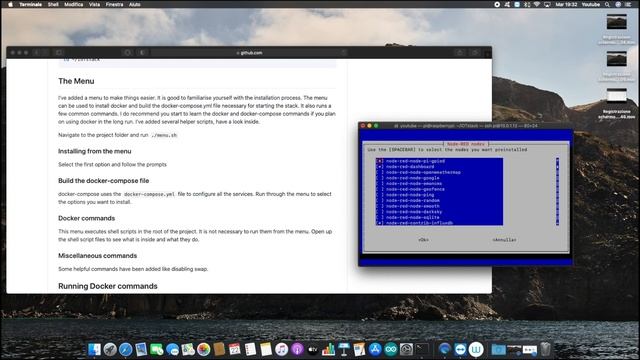Screen dimensions: 640x360
Task: Toggle node-red-node-ping checkbox
Action: (x=380, y=195)
